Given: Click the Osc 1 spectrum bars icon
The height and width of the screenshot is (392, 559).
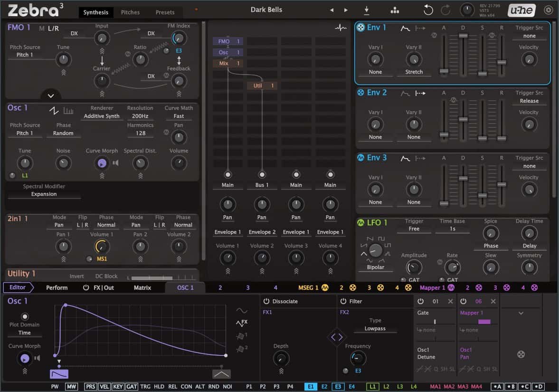Looking at the screenshot, I should pos(68,111).
